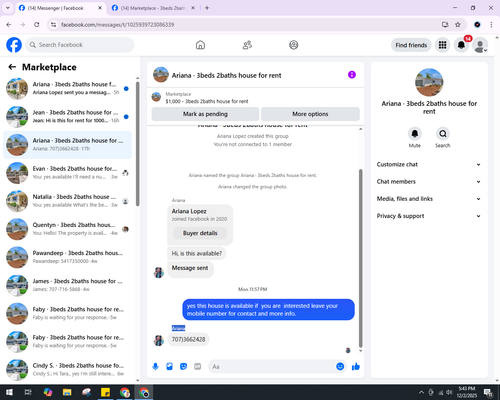
Task: Go to Home feed icon
Action: tap(200, 45)
